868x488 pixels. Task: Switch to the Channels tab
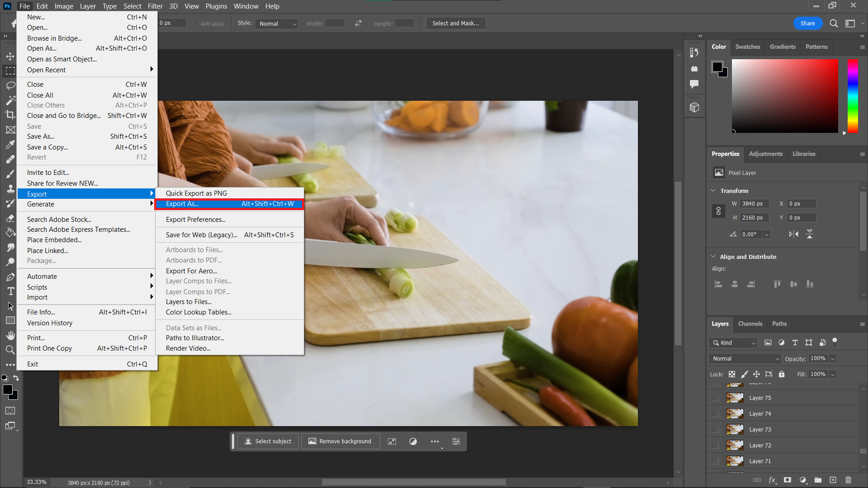[x=750, y=324]
